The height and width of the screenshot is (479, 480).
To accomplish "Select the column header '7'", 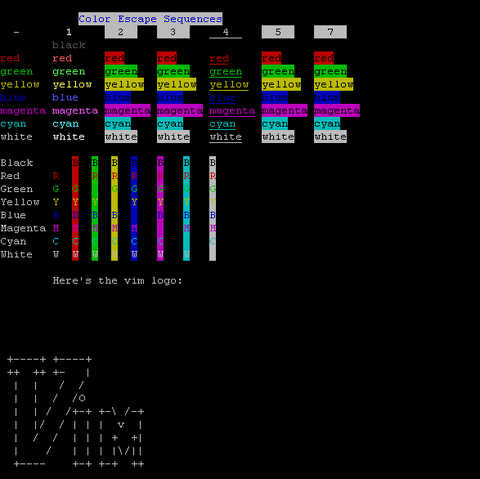I will click(330, 32).
